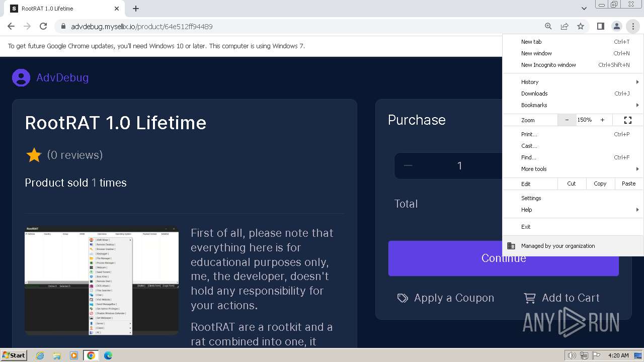
Task: Go back to the previous page
Action: (x=11, y=26)
